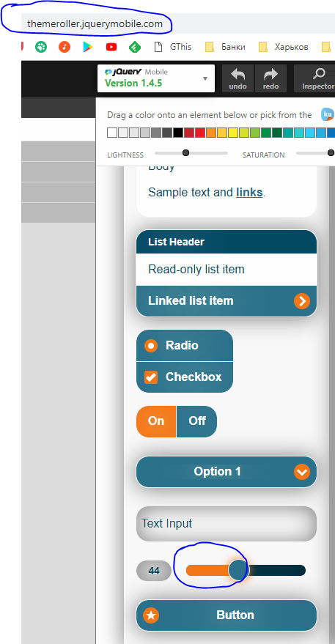Open the YouTube bookmark icon
Image resolution: width=335 pixels, height=644 pixels.
111,47
